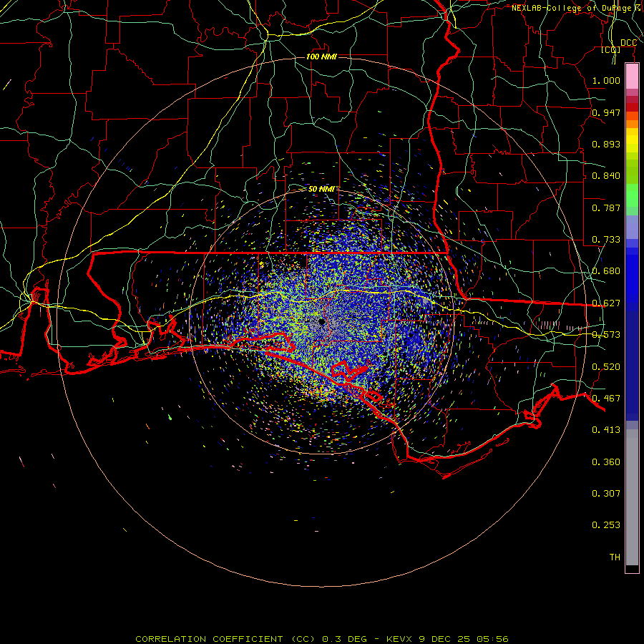Click the red segment of the color bar
Image resolution: width=644 pixels, height=644 pixels.
(x=632, y=107)
